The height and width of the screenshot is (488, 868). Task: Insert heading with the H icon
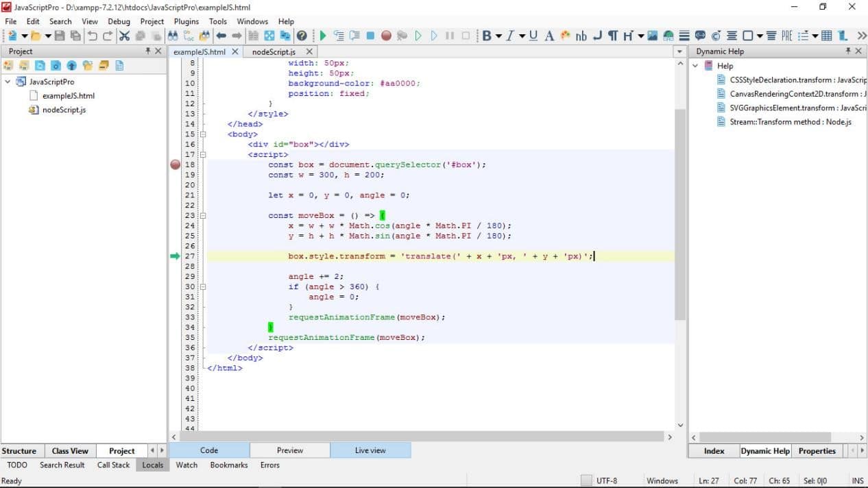[x=627, y=36]
